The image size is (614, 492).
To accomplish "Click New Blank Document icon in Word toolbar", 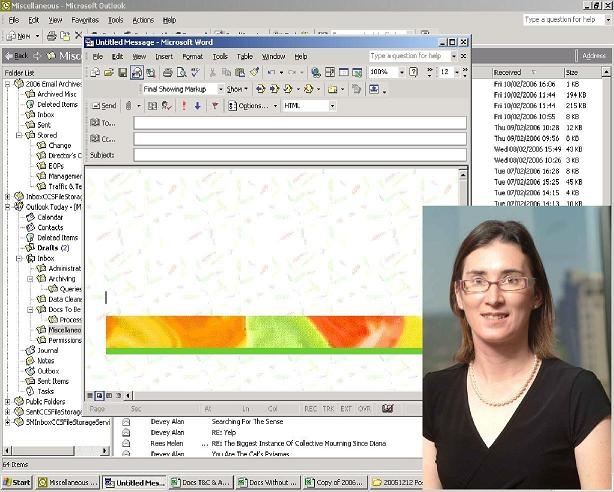I will [95, 72].
